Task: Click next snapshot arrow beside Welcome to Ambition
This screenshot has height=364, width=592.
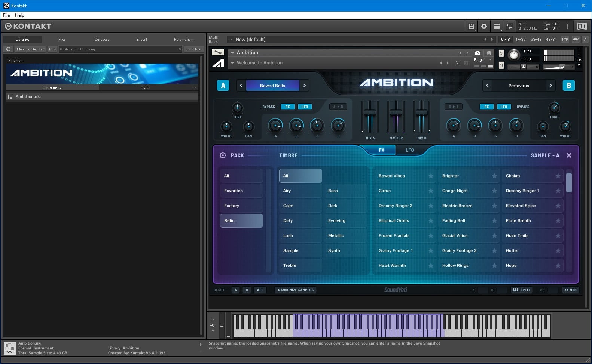Action: click(x=448, y=63)
